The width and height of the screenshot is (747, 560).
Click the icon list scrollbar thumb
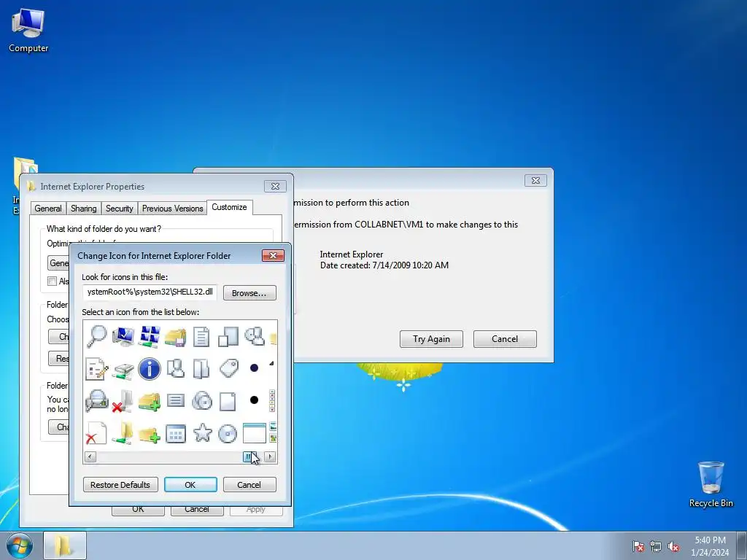pos(249,457)
